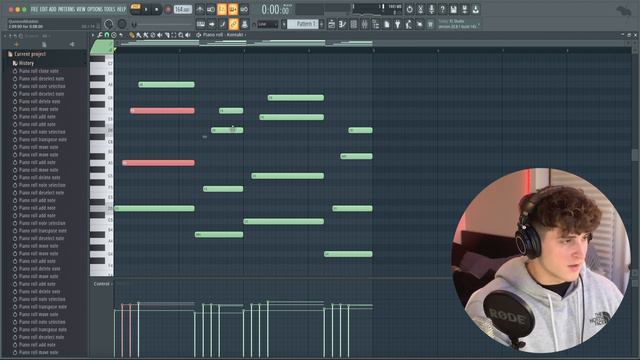
Task: Select the Slice tool in piano roll
Action: 167,36
